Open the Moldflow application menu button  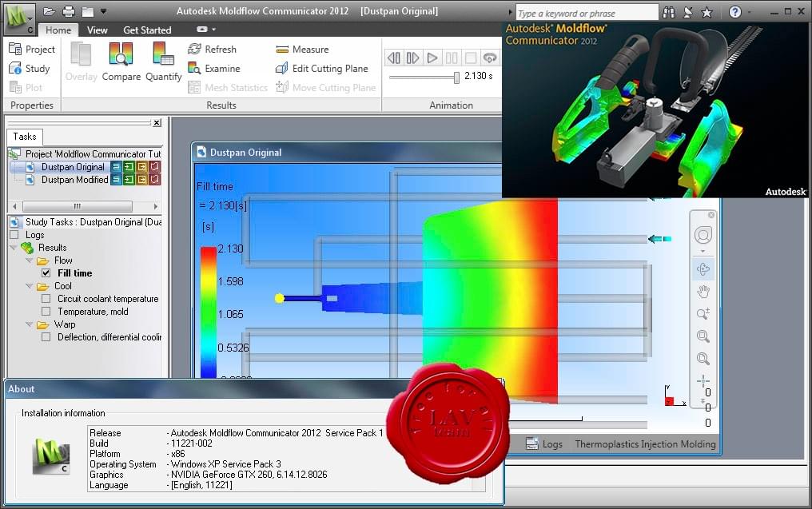tap(19, 18)
